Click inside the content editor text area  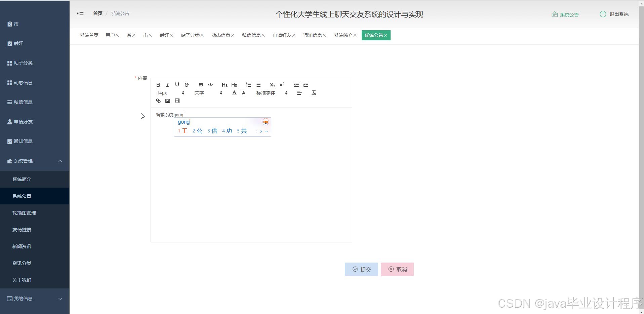coord(251,175)
